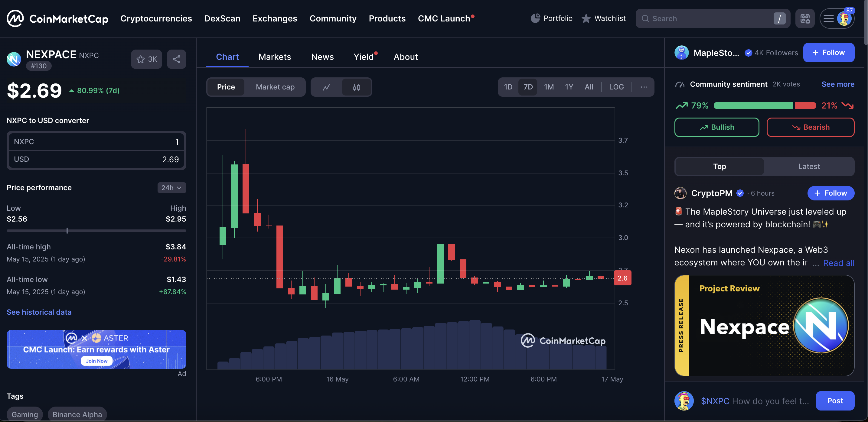Viewport: 868px width, 422px height.
Task: Set chart range to All
Action: (x=589, y=87)
